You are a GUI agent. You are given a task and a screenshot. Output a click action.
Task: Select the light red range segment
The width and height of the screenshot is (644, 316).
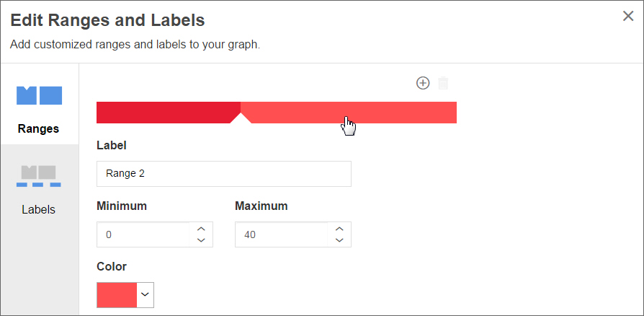[x=349, y=113]
